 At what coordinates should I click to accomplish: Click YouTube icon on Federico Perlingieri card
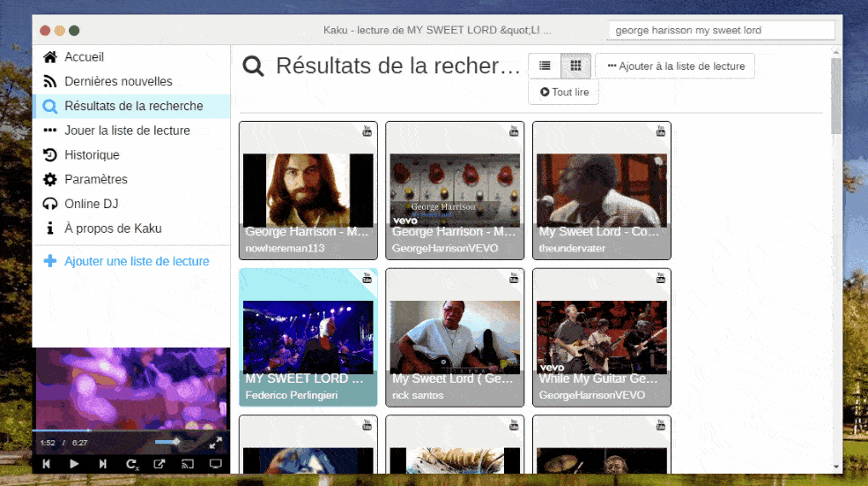(367, 278)
